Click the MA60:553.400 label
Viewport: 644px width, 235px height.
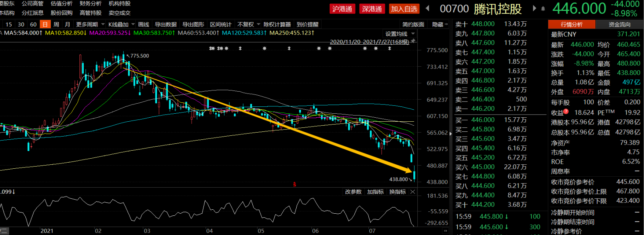(198, 33)
